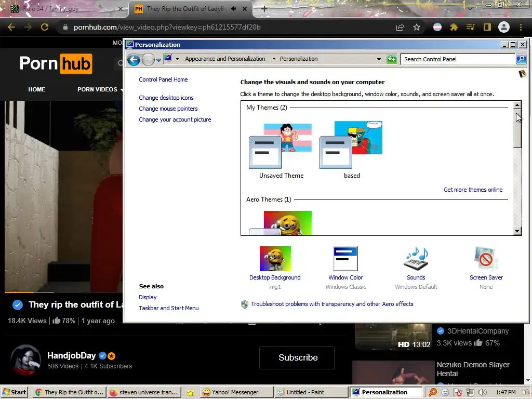The width and height of the screenshot is (532, 399).
Task: Open recent pages dropdown beside Forward arrow
Action: click(x=158, y=60)
